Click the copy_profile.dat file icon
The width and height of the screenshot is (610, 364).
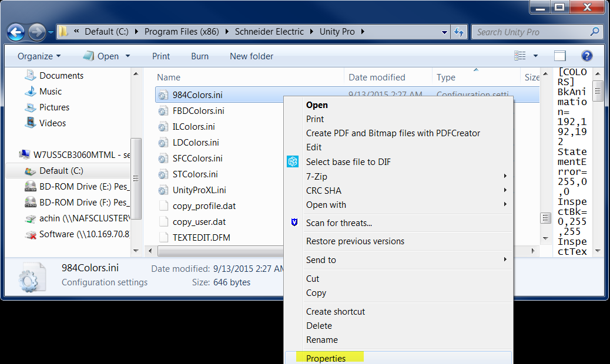164,206
